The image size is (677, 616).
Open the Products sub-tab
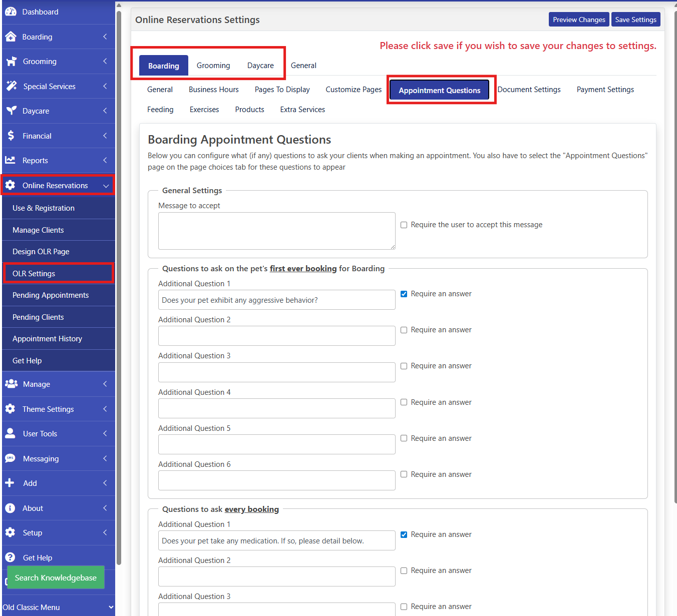click(249, 110)
